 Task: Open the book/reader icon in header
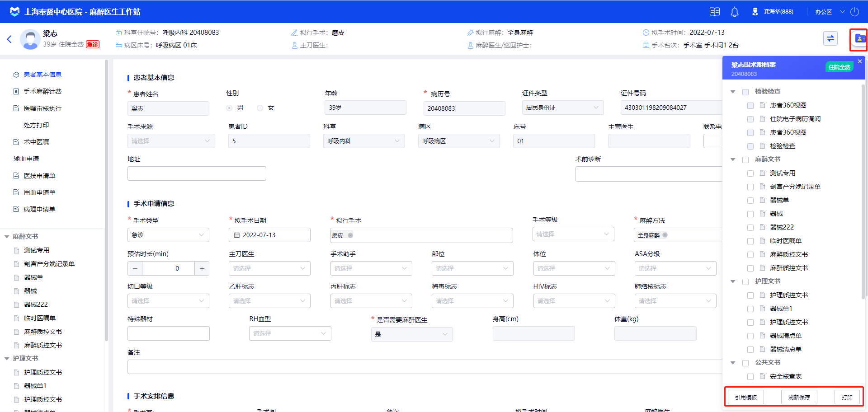(715, 12)
